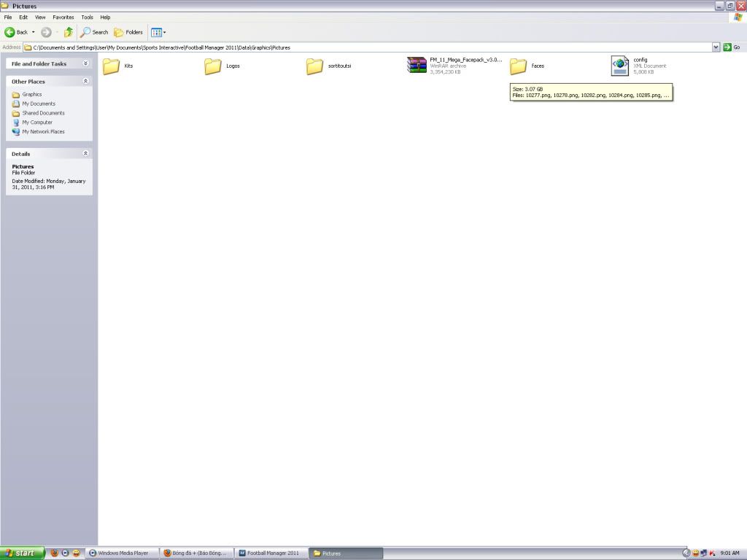Viewport: 747px width, 560px height.
Task: Open the Edit menu
Action: coord(23,17)
